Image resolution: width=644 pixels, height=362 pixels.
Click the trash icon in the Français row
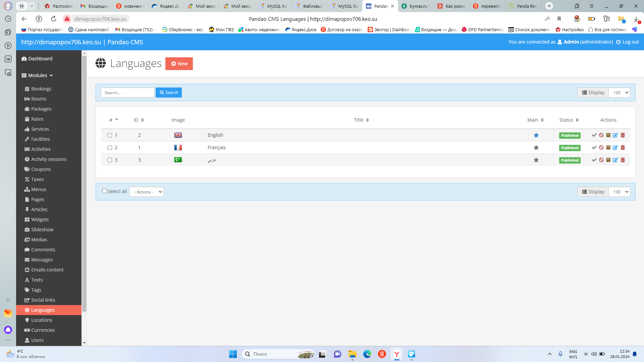[623, 148]
